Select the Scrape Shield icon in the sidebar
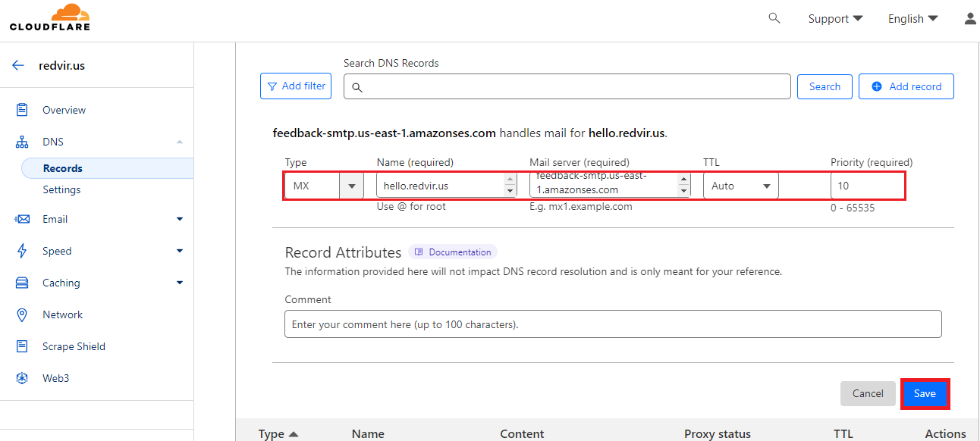Image resolution: width=980 pixels, height=441 pixels. [x=21, y=346]
